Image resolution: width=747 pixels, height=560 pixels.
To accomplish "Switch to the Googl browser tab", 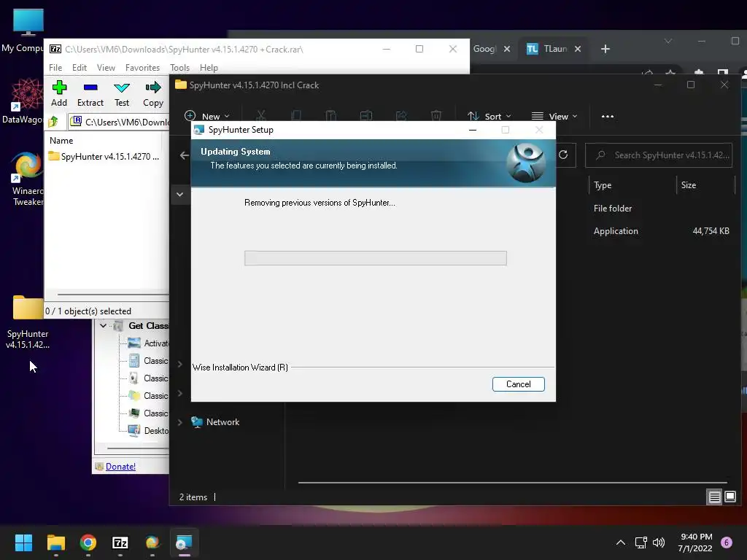I will pos(485,49).
